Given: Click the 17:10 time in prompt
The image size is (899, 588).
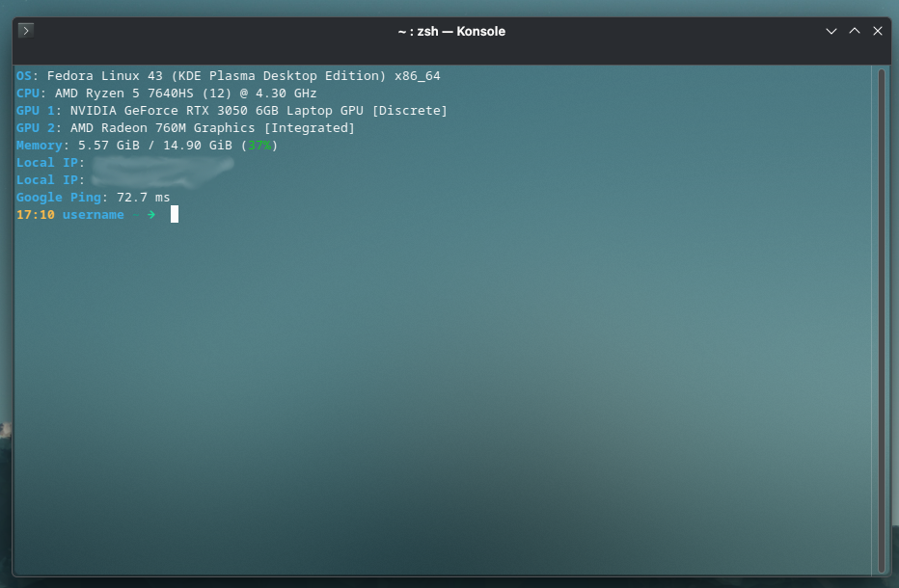Looking at the screenshot, I should (x=36, y=214).
